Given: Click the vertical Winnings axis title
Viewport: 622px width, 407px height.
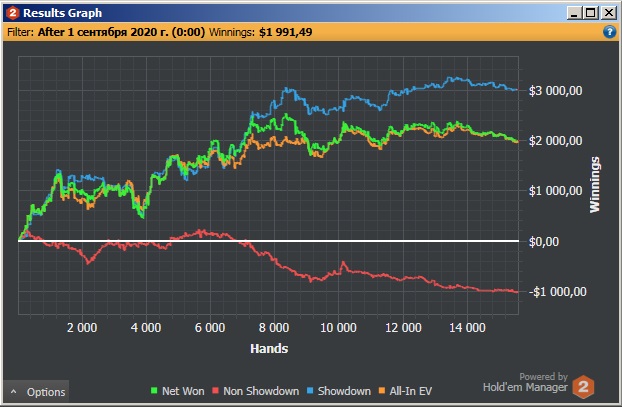Looking at the screenshot, I should pos(595,184).
